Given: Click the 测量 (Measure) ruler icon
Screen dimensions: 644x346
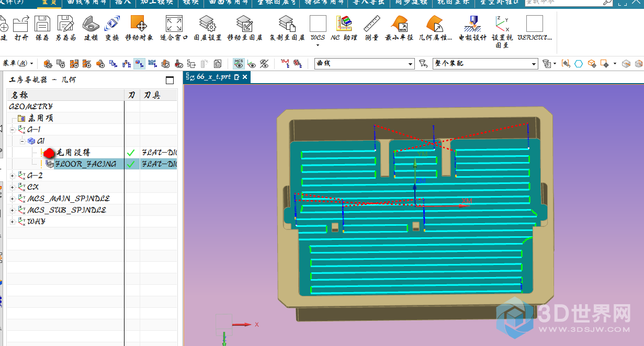Looking at the screenshot, I should [x=371, y=24].
